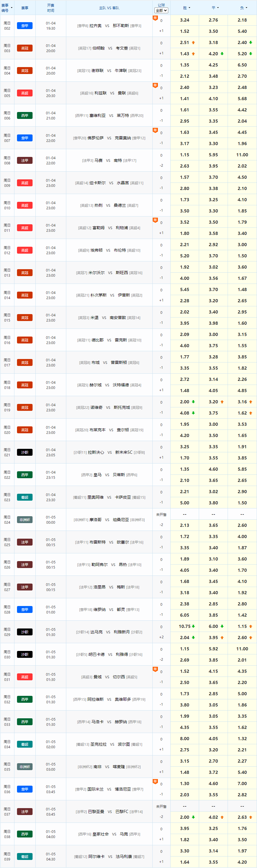
Task: Select 8.00 win odds for 圣克拉拉 vs 波尔图
Action: coord(184,739)
